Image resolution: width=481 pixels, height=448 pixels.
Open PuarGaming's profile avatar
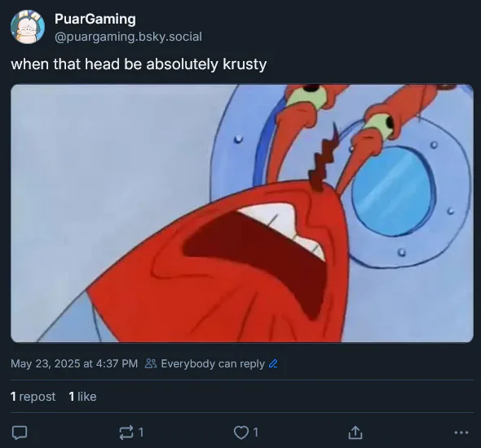[28, 27]
